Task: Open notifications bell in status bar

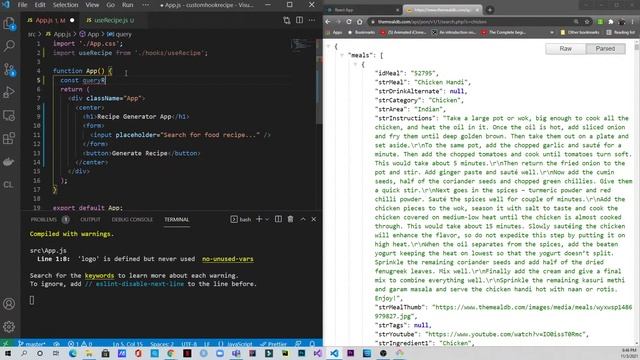Action: (x=312, y=344)
